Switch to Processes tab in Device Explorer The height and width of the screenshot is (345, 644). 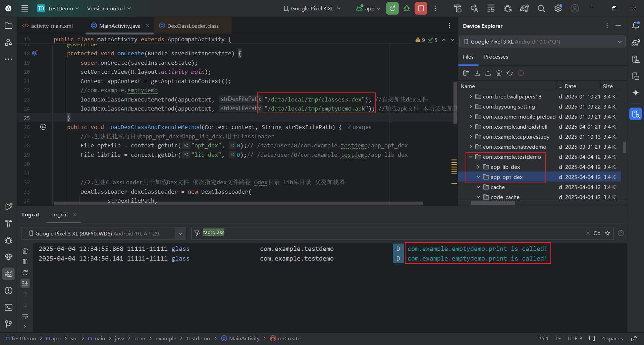coord(496,57)
